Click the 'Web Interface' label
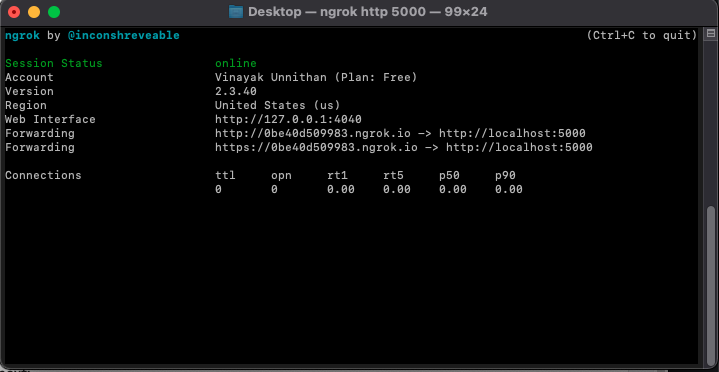The image size is (719, 372). (50, 119)
